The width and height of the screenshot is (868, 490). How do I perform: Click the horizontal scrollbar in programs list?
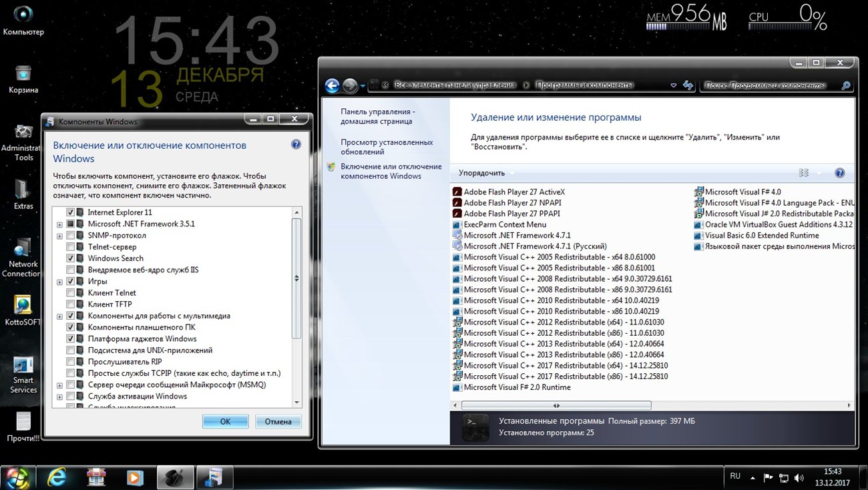[556, 405]
